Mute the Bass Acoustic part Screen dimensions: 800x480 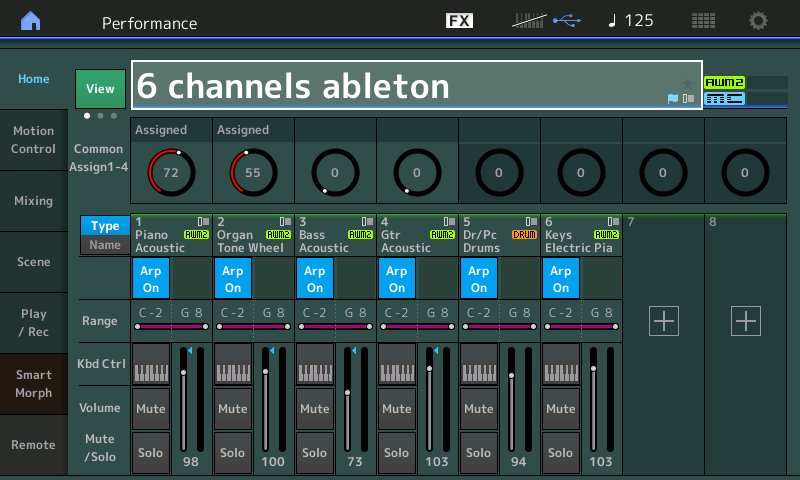315,409
